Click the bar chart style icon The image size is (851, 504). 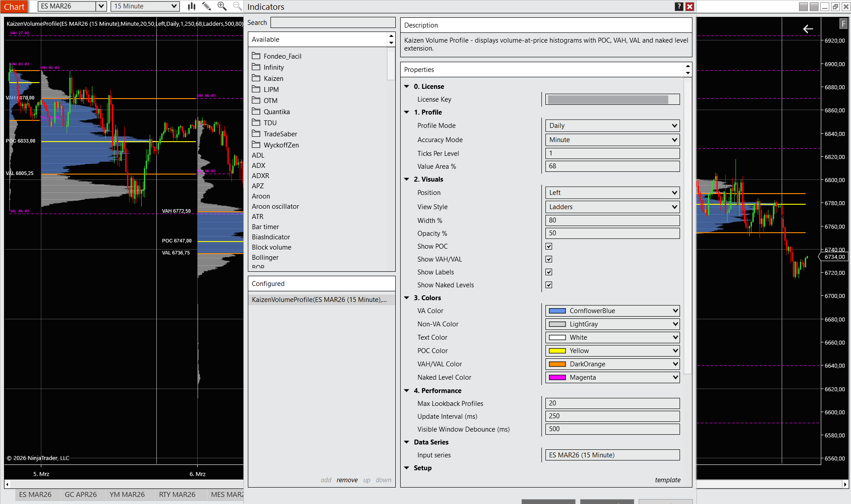[191, 6]
